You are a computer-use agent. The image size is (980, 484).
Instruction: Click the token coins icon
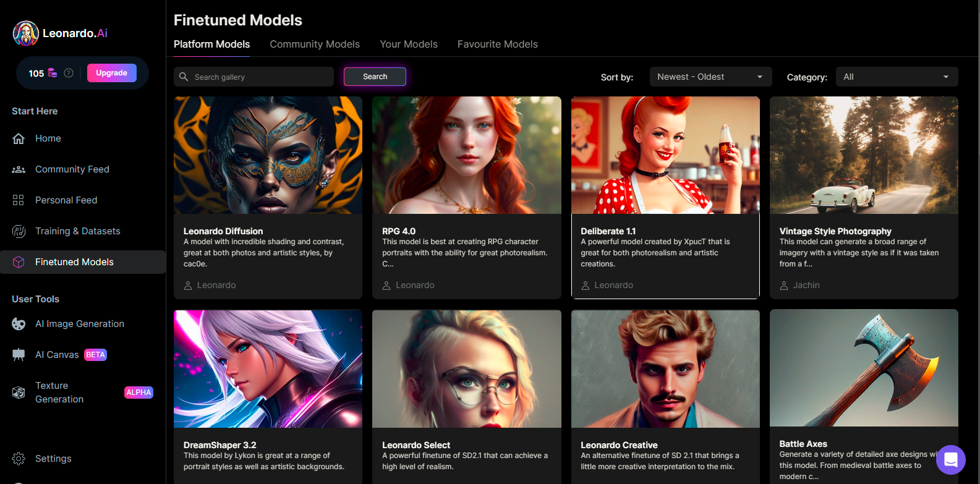pos(53,73)
